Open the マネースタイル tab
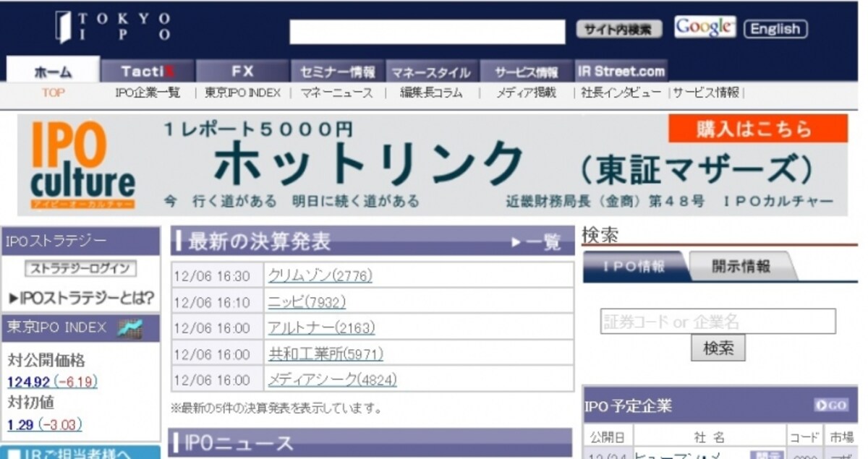Screen dimensions: 868x459 [x=431, y=72]
